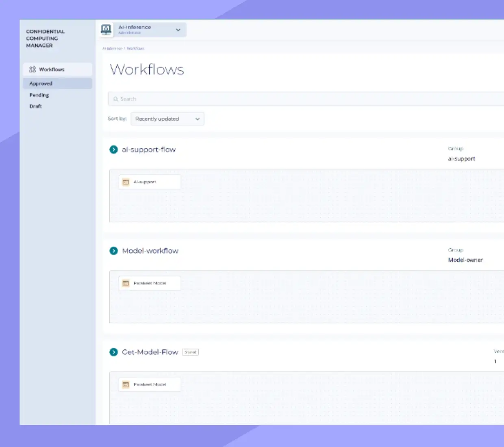
Task: Click the Workflows page title heading
Action: pyautogui.click(x=147, y=69)
